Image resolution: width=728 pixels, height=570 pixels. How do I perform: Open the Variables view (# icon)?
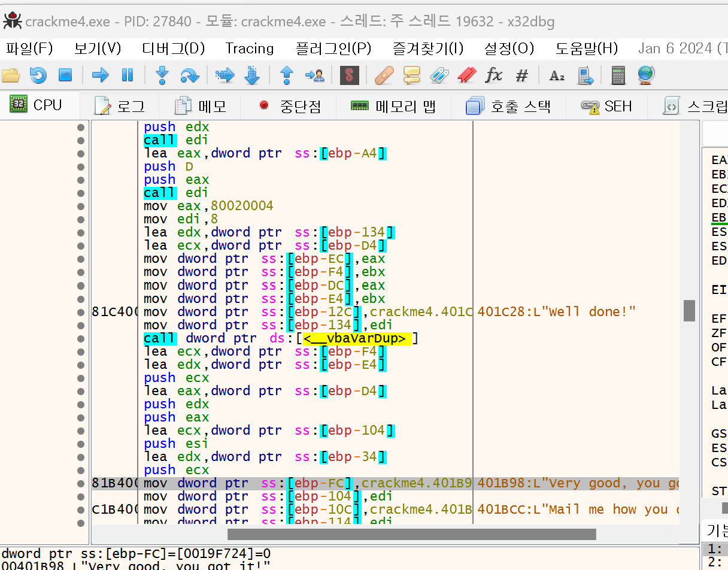(522, 75)
